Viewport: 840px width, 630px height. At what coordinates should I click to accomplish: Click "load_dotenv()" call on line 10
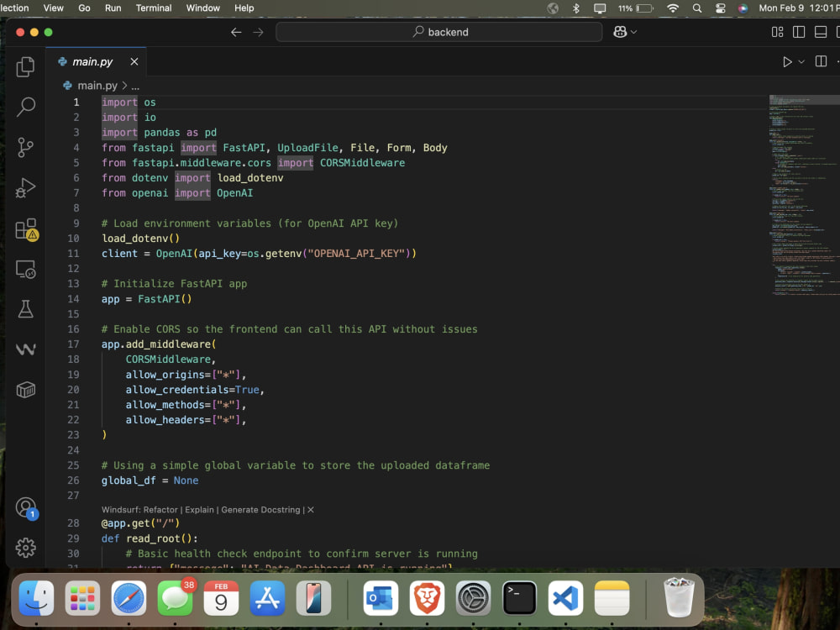[x=140, y=239]
